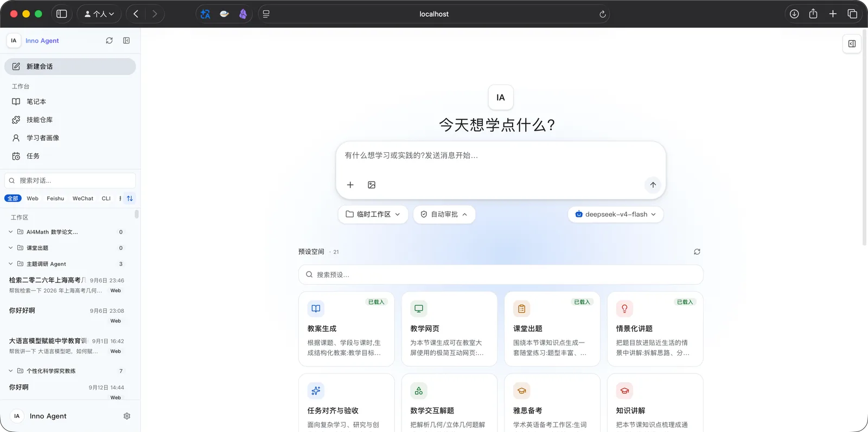The height and width of the screenshot is (432, 868).
Task: Click the refresh icon beside the Inno Agent logo
Action: tap(109, 41)
